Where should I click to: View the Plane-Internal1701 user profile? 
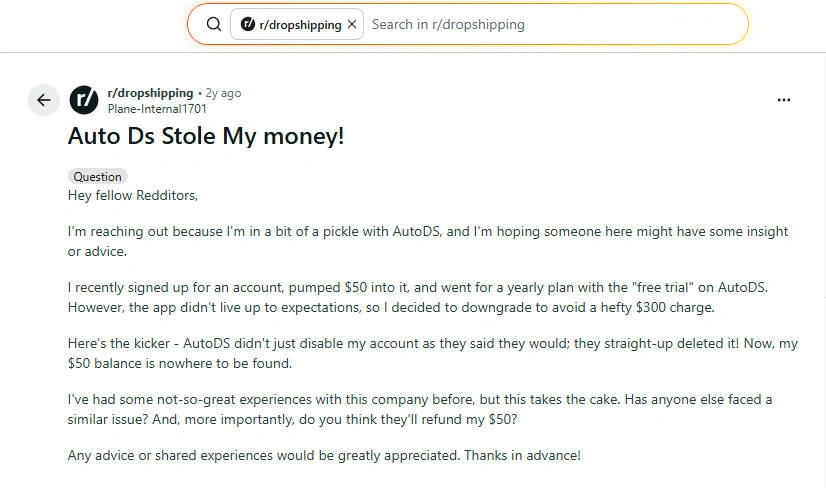pyautogui.click(x=157, y=108)
